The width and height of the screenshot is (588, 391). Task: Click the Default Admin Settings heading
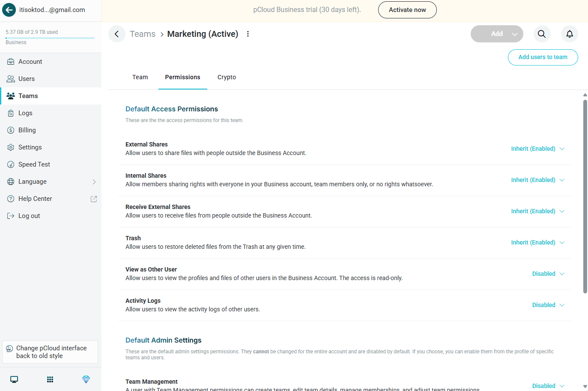coord(164,340)
